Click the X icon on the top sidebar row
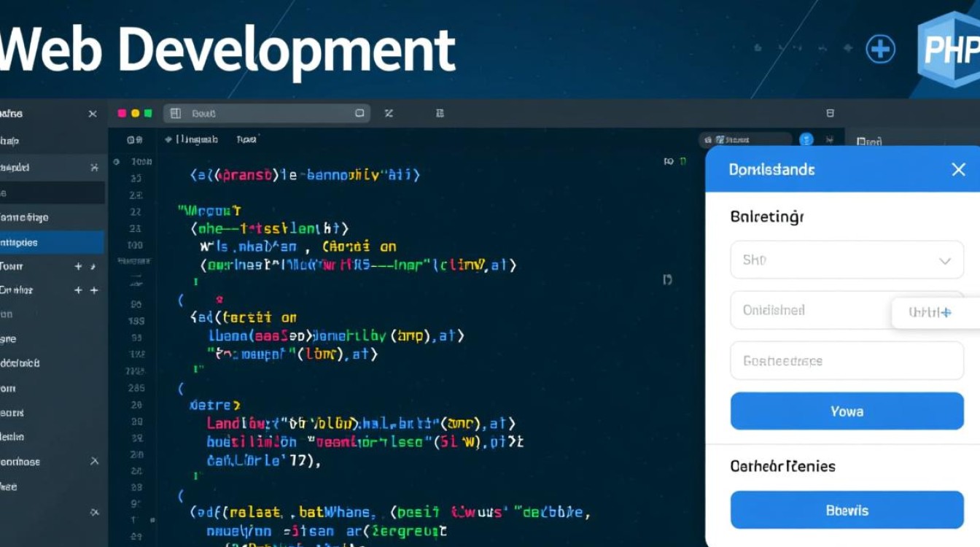The width and height of the screenshot is (980, 547). tap(93, 114)
